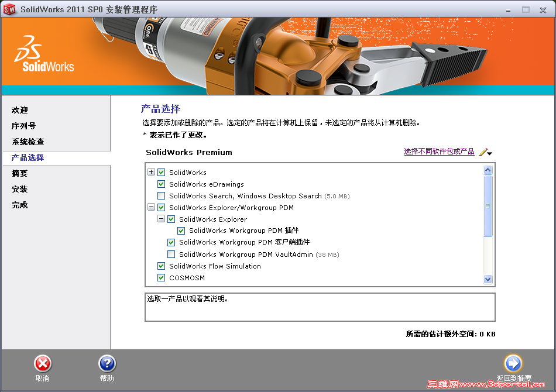Go to 安装 step in sidebar

click(x=19, y=189)
